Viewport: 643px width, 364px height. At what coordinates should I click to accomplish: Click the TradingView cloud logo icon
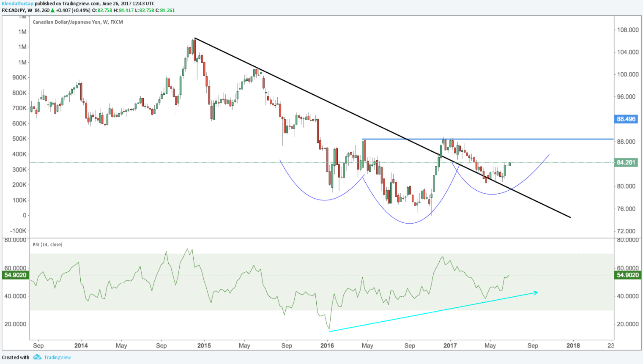[37, 357]
